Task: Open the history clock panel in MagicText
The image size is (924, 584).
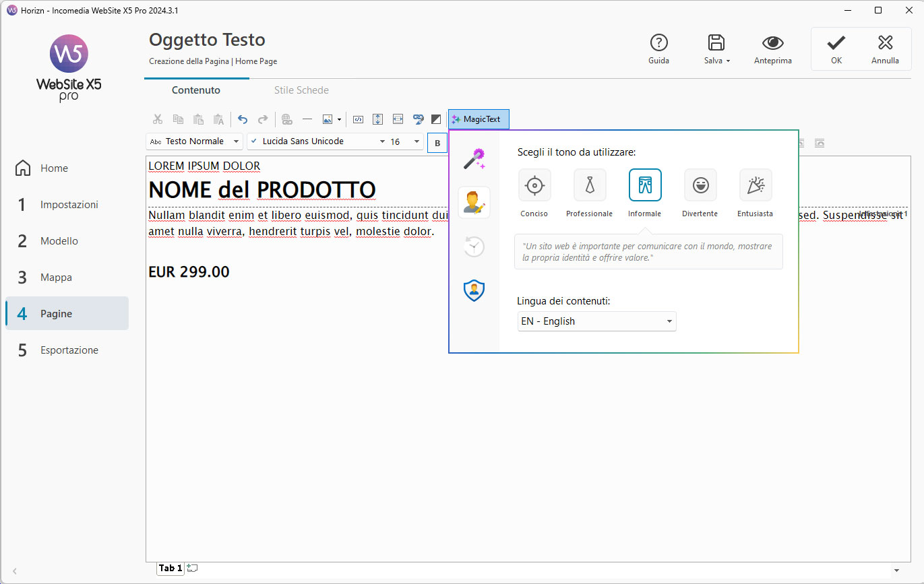Action: click(x=474, y=247)
